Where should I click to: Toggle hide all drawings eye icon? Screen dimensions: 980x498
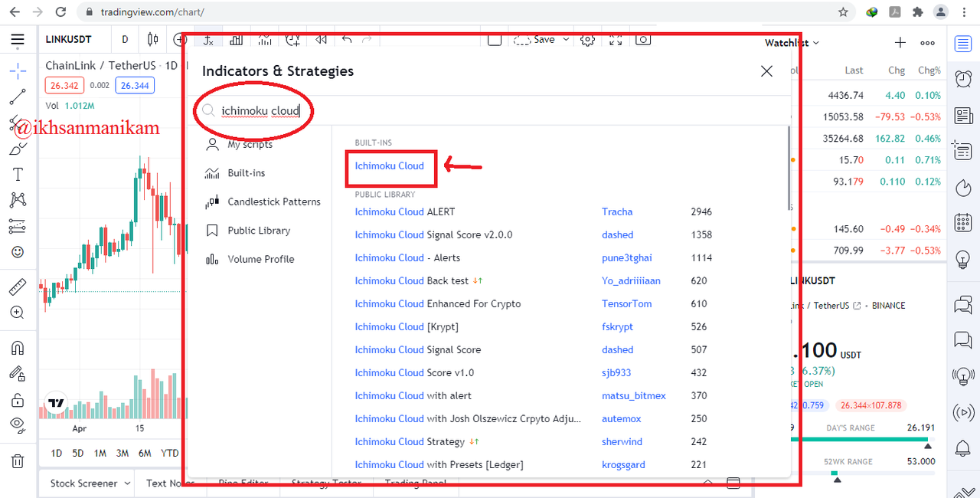[x=18, y=424]
